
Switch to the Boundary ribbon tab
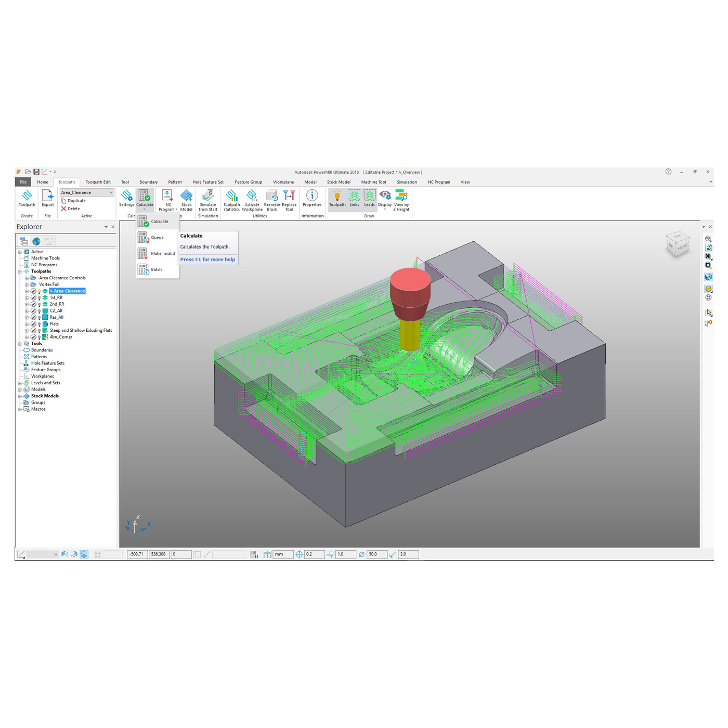[x=149, y=182]
